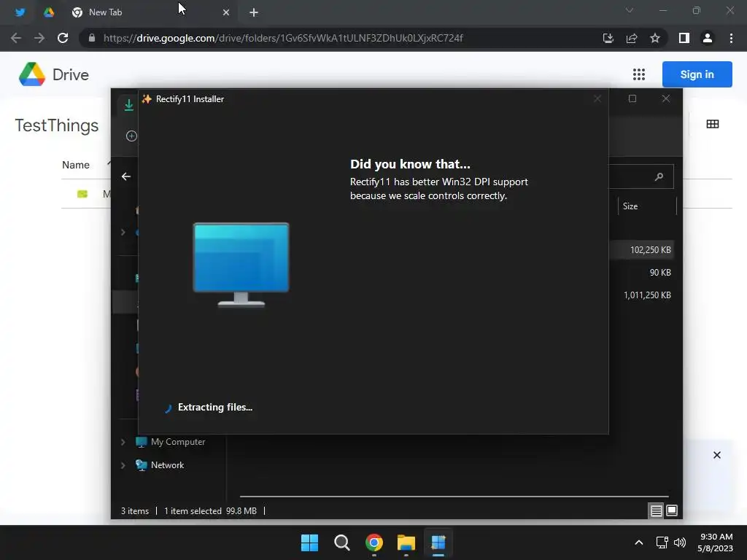The image size is (747, 560).
Task: Install app icon in address bar
Action: [608, 38]
